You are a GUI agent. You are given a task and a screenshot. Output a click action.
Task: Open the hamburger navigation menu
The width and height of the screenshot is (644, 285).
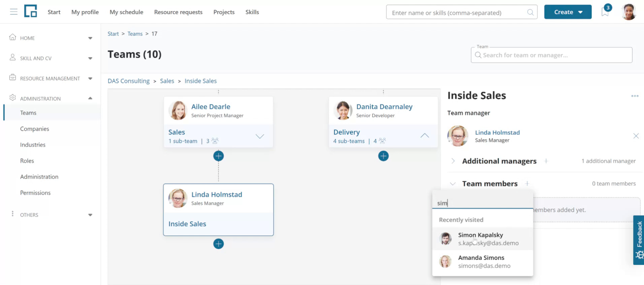pos(14,12)
